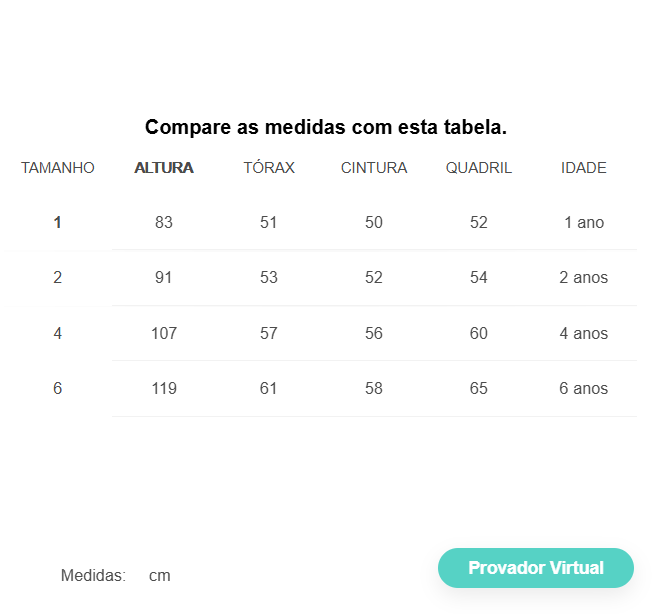Select the ALTURA column header
This screenshot has height=614, width=662.
[164, 168]
